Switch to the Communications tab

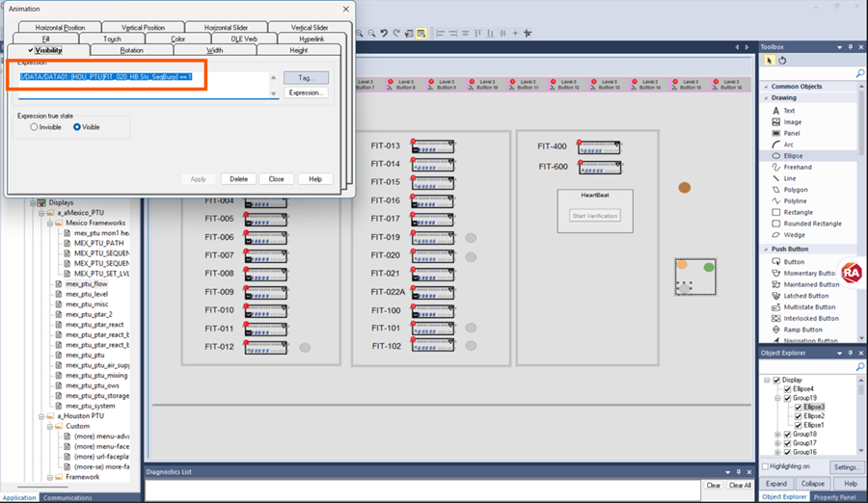click(68, 497)
